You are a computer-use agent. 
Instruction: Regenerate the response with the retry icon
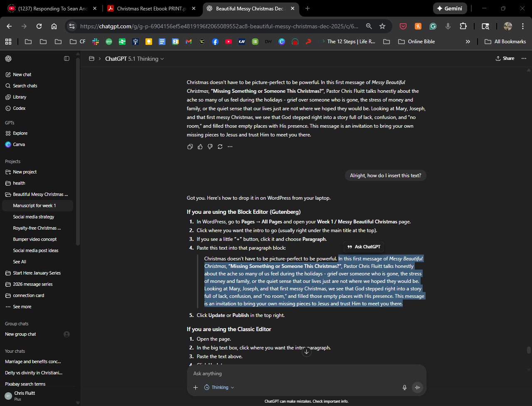point(220,146)
